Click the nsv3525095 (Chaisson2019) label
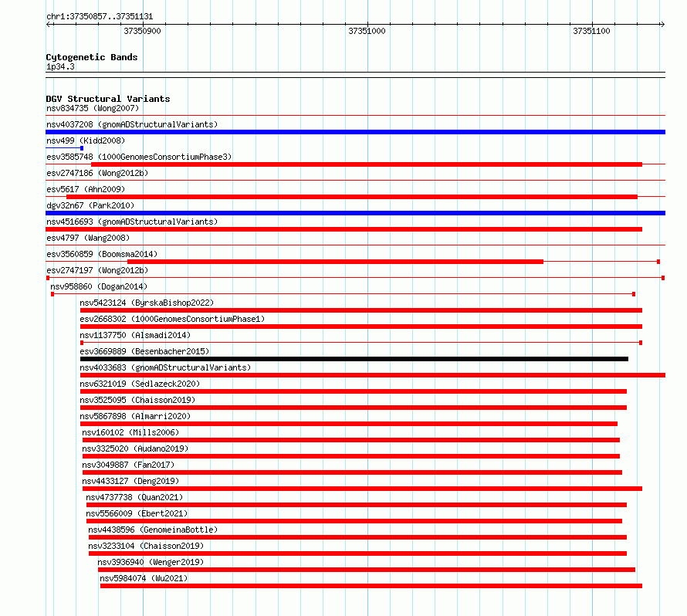Image resolution: width=687 pixels, height=616 pixels. 137,400
